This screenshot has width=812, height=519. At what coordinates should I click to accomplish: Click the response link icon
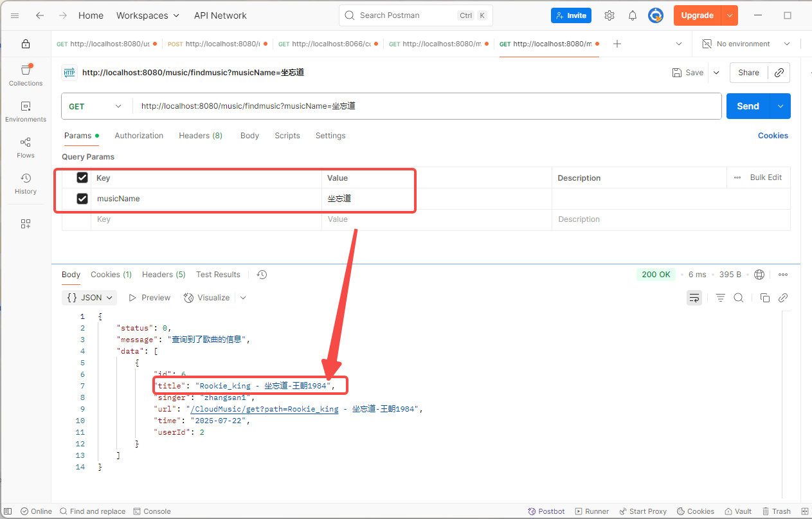(783, 298)
